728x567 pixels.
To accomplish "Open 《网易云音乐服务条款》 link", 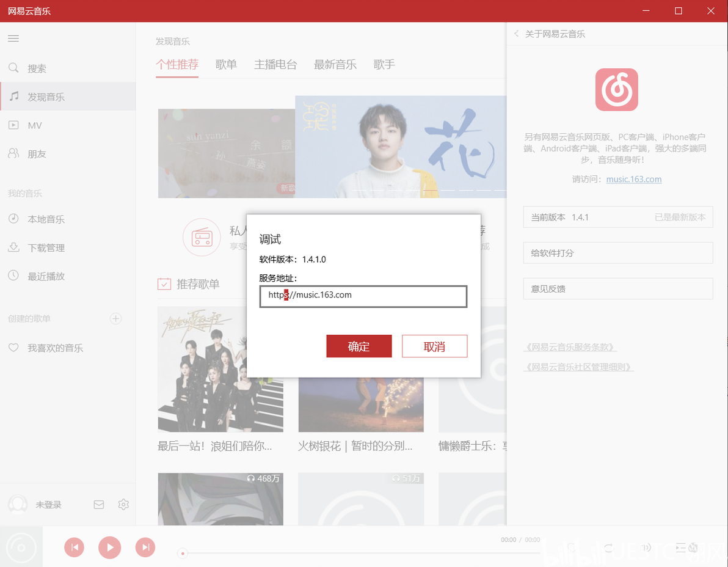I will coord(570,347).
